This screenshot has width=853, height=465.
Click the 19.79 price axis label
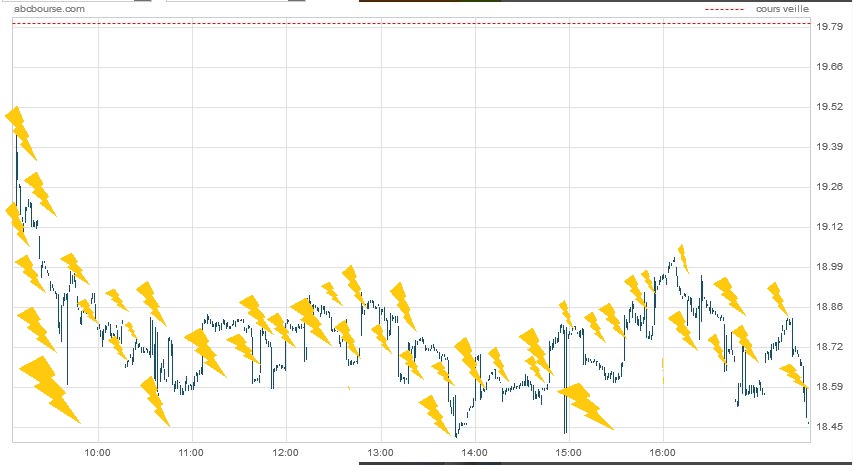click(830, 27)
